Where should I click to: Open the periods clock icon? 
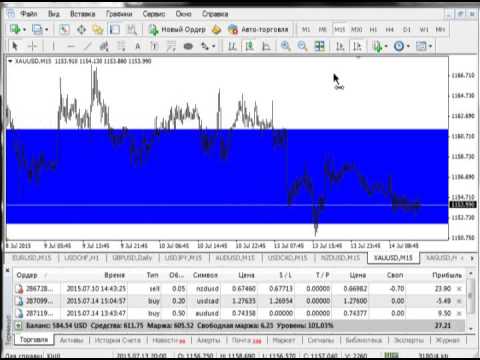[399, 46]
